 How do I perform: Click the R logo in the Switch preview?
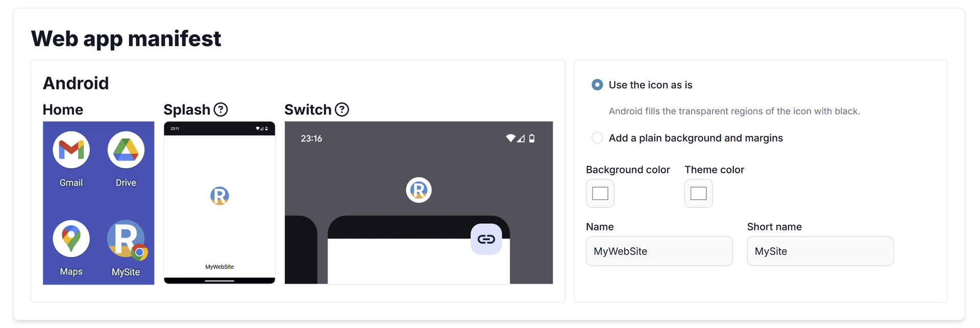[419, 190]
